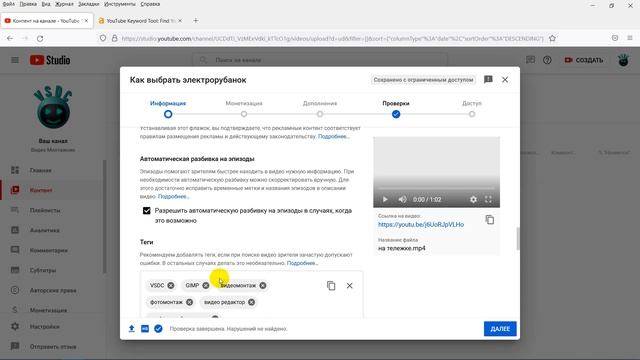
Task: Click the HD processing status icon
Action: pos(145,329)
